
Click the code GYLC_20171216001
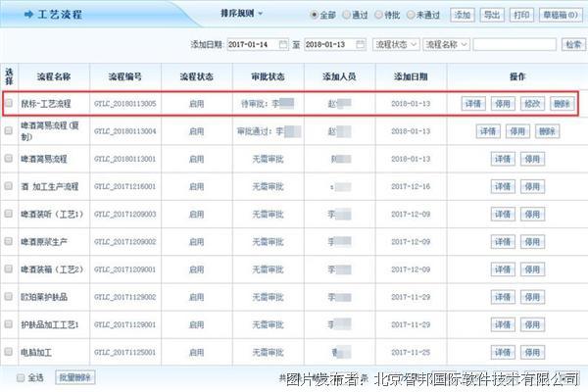pyautogui.click(x=124, y=186)
